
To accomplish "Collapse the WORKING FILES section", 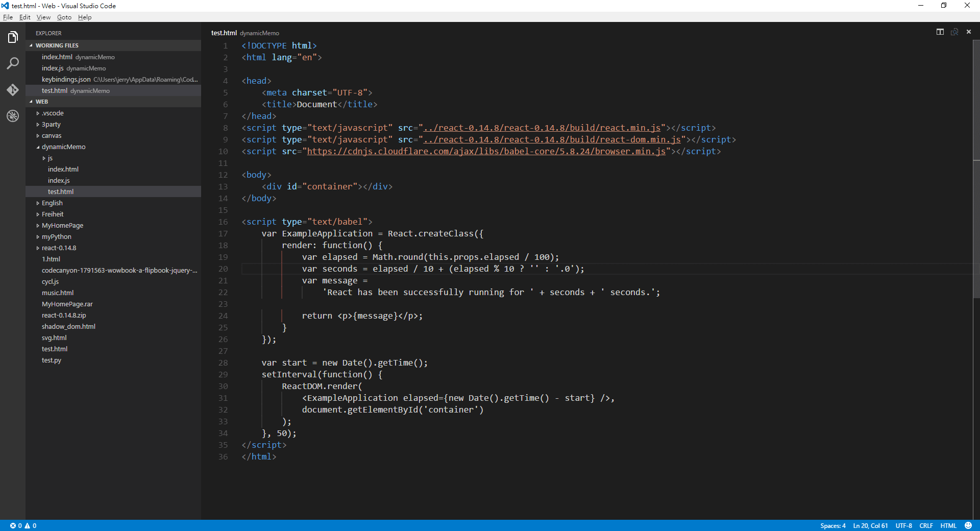I will 113,45.
